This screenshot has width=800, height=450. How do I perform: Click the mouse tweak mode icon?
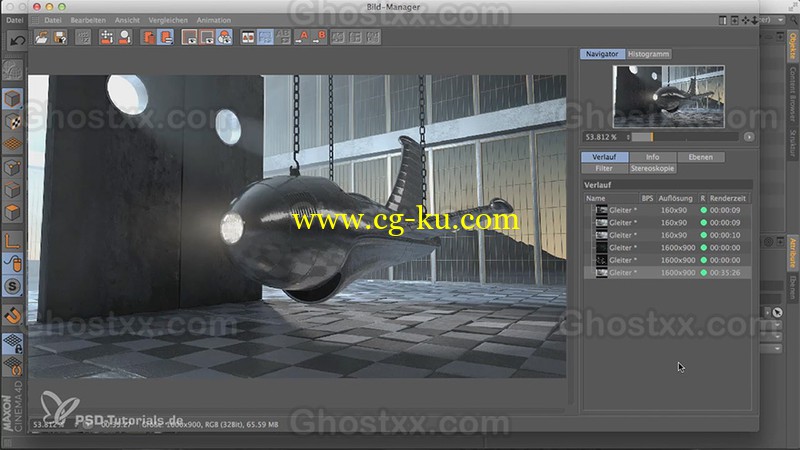(13, 263)
